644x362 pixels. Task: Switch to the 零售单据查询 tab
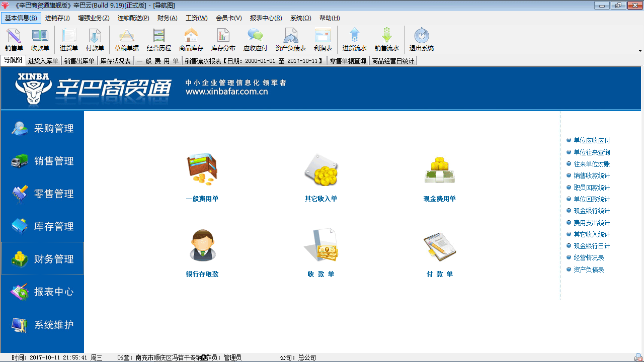pyautogui.click(x=348, y=61)
